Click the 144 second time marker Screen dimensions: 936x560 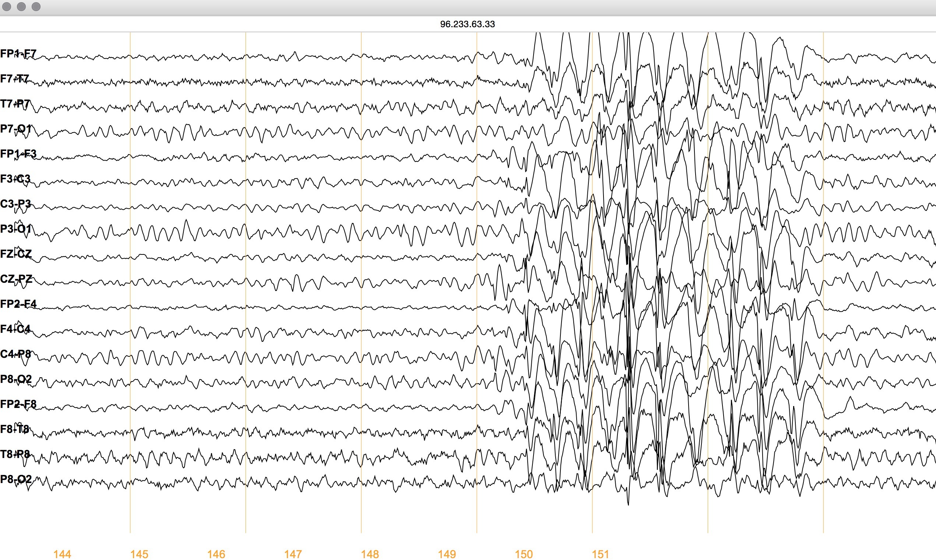click(62, 554)
